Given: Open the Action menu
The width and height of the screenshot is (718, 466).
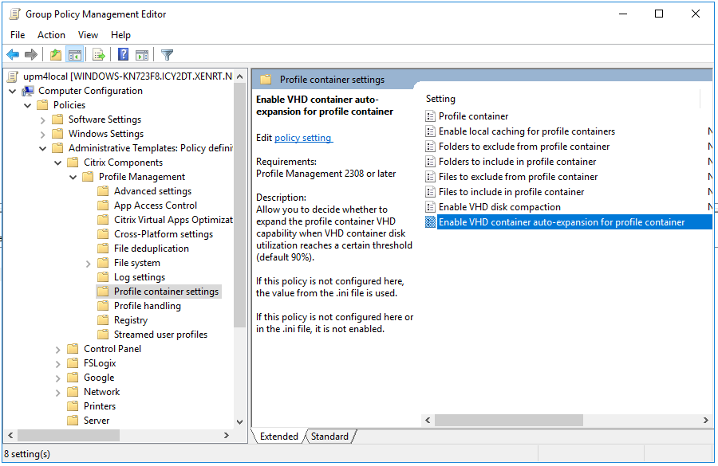Looking at the screenshot, I should coord(51,35).
